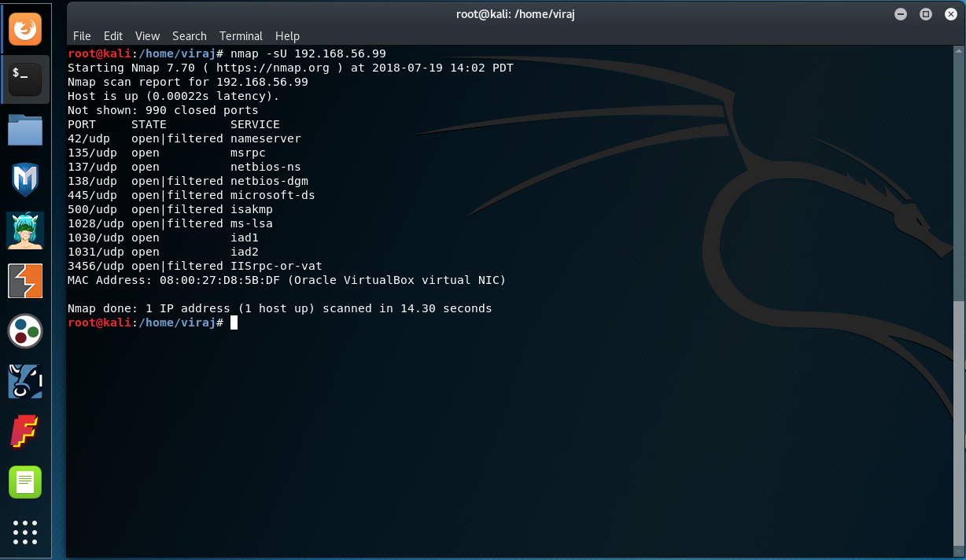Click the Terminal dock icon

pos(25,79)
